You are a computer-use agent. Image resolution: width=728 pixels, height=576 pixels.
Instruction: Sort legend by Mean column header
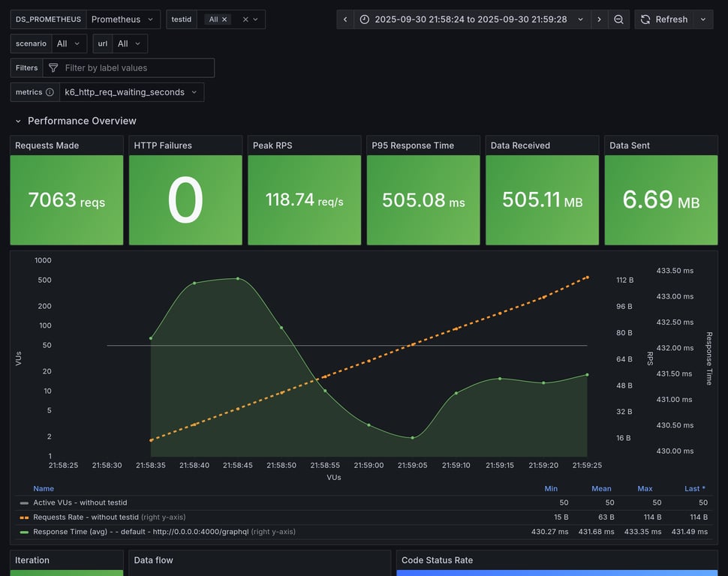600,488
